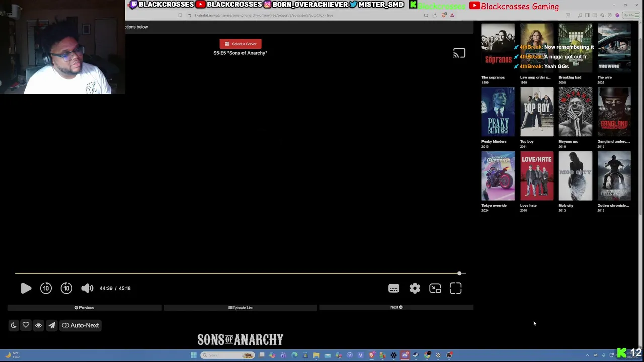Toggle video subtitles

pyautogui.click(x=394, y=288)
